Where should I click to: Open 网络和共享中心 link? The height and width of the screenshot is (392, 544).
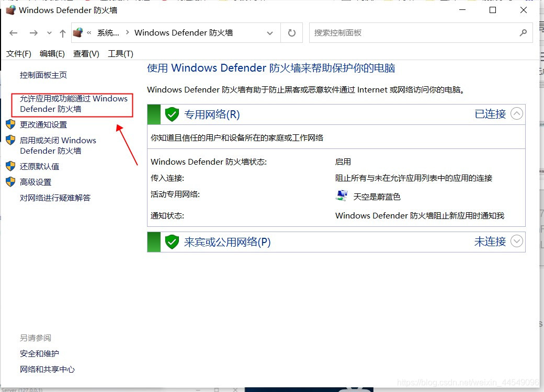pyautogui.click(x=47, y=369)
